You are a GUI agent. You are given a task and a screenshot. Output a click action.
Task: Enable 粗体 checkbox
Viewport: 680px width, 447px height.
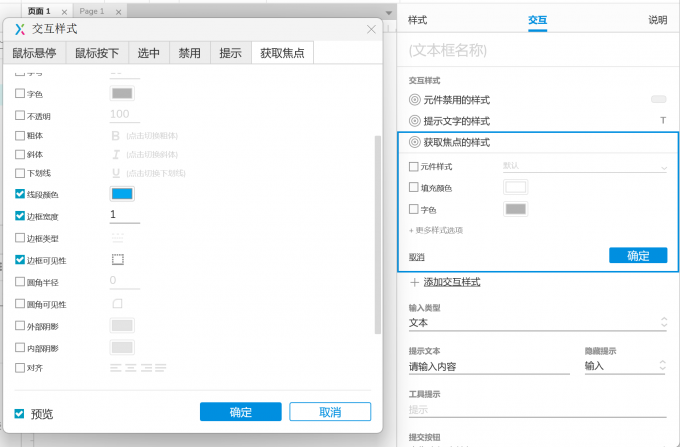coord(20,135)
